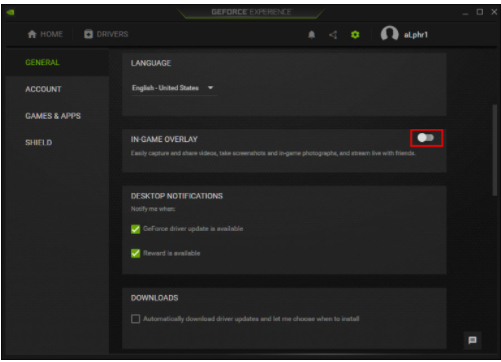Open SHIELD settings section
501x362 pixels.
39,142
